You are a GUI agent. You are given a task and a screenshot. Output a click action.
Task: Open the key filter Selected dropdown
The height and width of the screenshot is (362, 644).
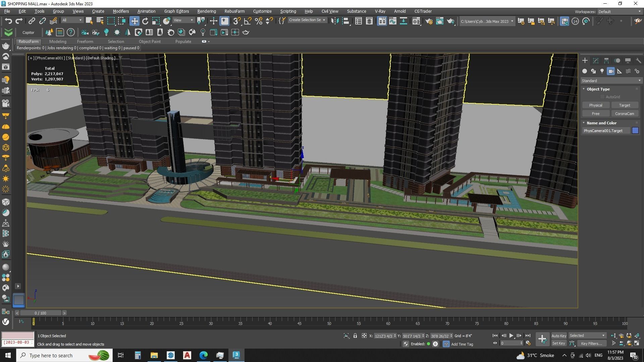coord(587,336)
